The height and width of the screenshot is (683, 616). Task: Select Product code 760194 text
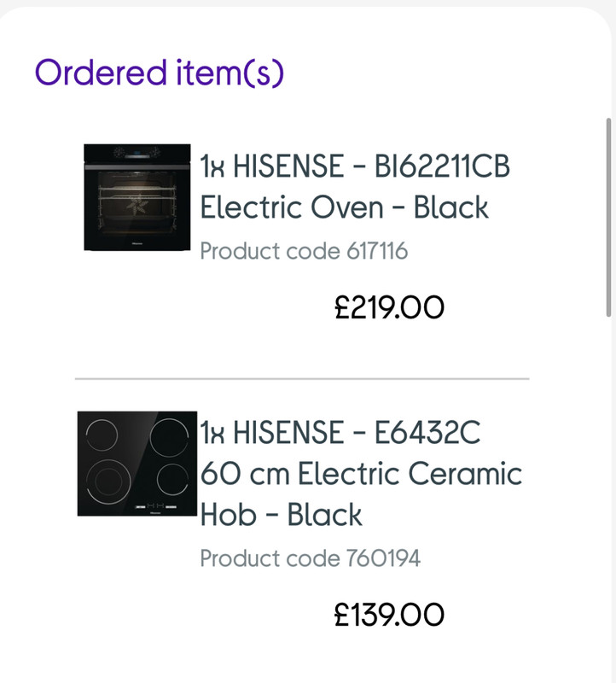click(x=310, y=558)
